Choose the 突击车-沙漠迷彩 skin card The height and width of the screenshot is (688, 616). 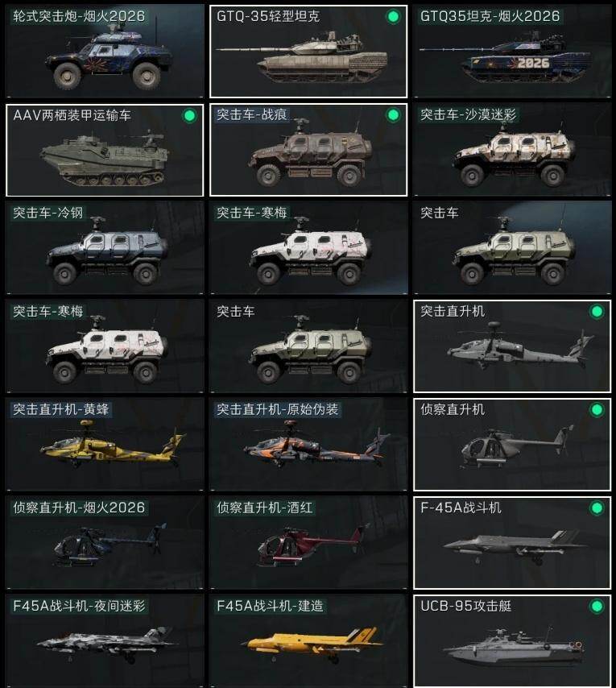point(512,150)
